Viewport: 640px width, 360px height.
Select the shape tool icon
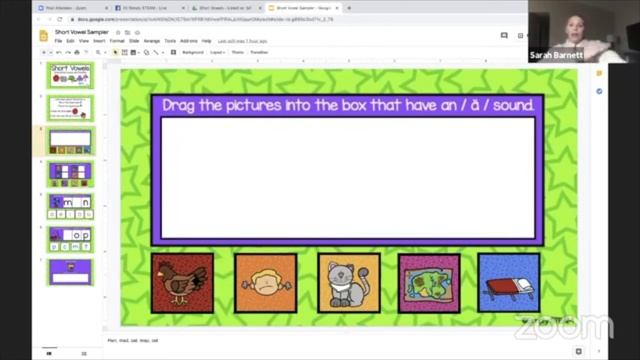[x=147, y=52]
